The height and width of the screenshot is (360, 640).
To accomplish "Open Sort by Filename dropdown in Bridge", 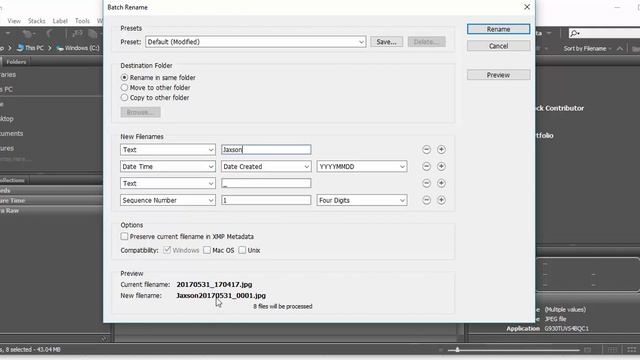I will [x=587, y=49].
